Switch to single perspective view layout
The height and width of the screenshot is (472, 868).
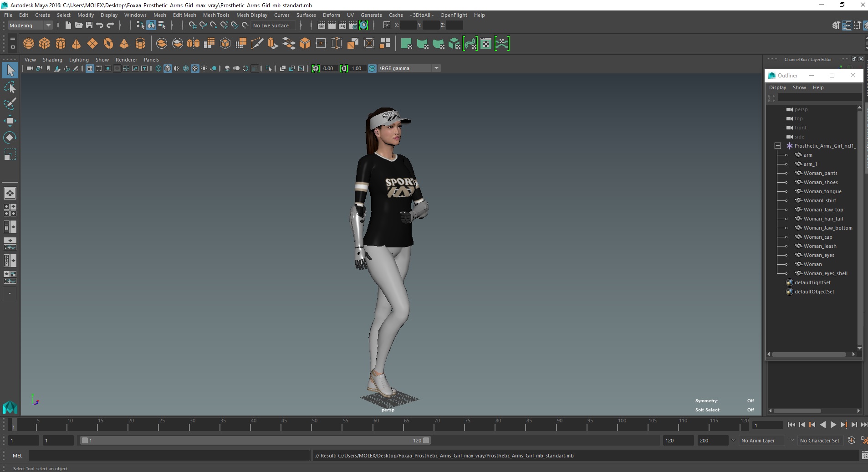click(10, 193)
